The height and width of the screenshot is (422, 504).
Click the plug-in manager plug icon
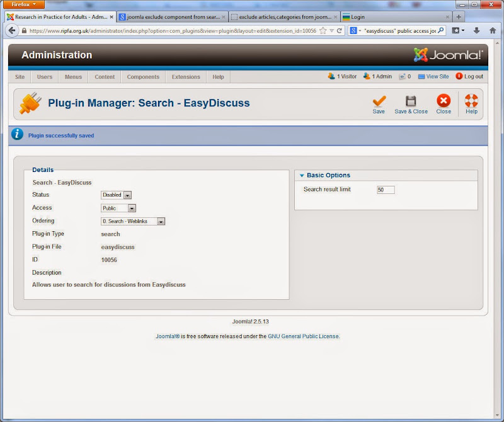click(30, 103)
